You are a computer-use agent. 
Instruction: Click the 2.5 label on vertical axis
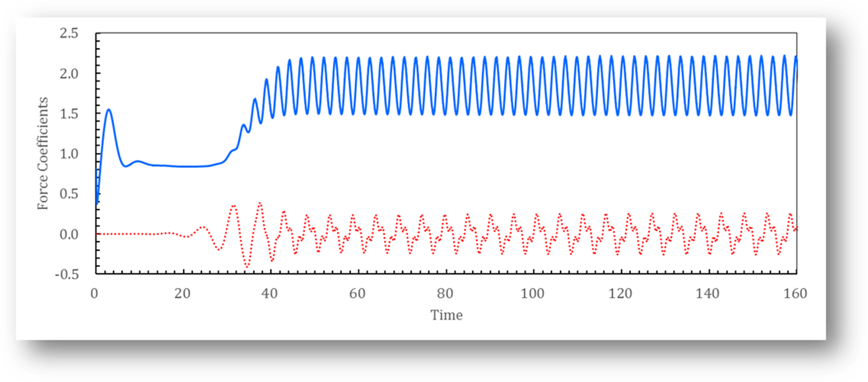[70, 33]
